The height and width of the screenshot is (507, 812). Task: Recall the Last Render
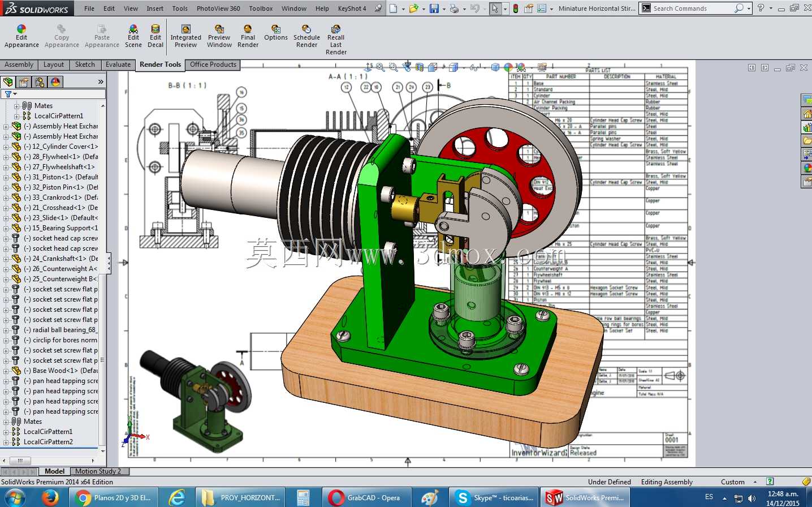336,40
